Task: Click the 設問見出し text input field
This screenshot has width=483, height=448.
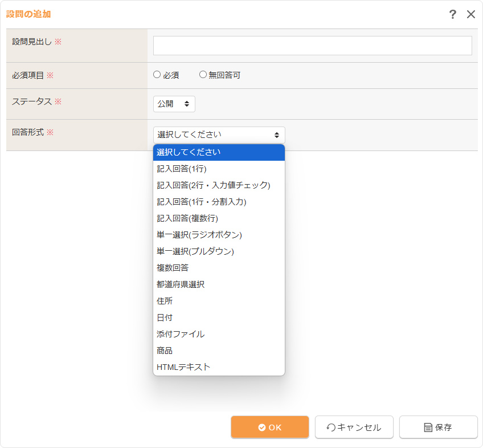Action: click(x=312, y=46)
